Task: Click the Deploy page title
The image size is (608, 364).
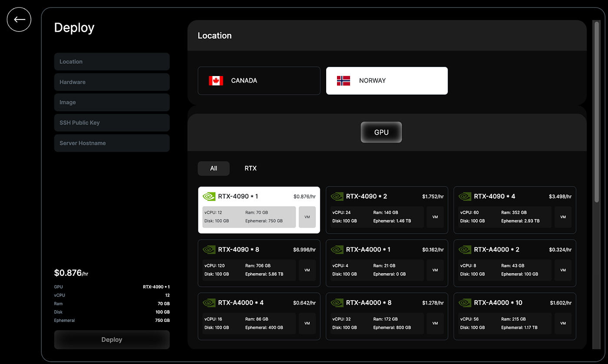Action: click(x=74, y=28)
